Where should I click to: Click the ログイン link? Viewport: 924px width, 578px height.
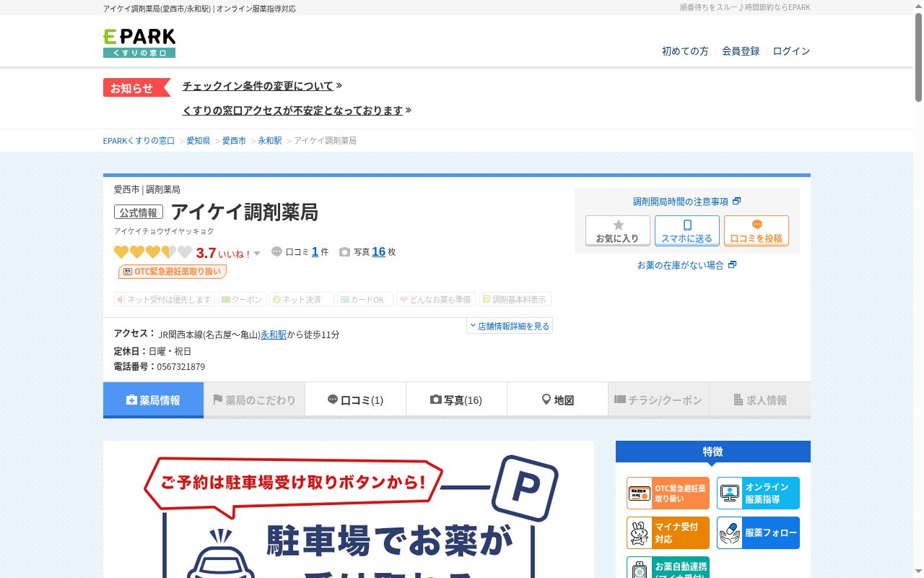tap(791, 51)
